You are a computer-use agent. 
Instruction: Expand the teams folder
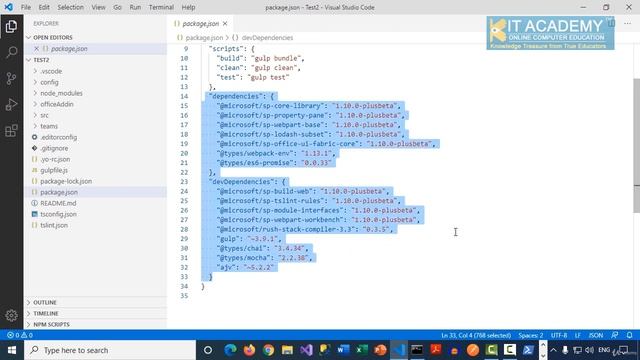point(49,126)
